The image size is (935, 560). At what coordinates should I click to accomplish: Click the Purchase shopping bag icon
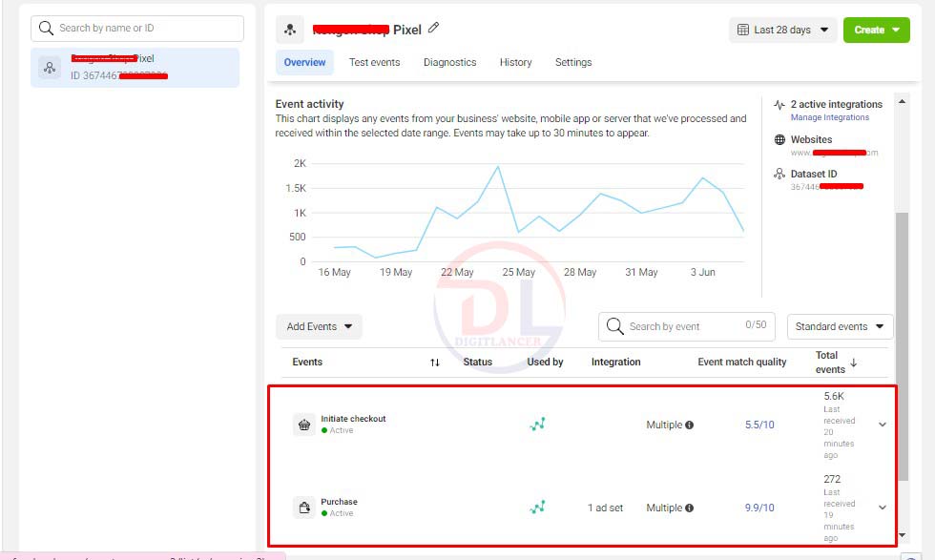(304, 508)
